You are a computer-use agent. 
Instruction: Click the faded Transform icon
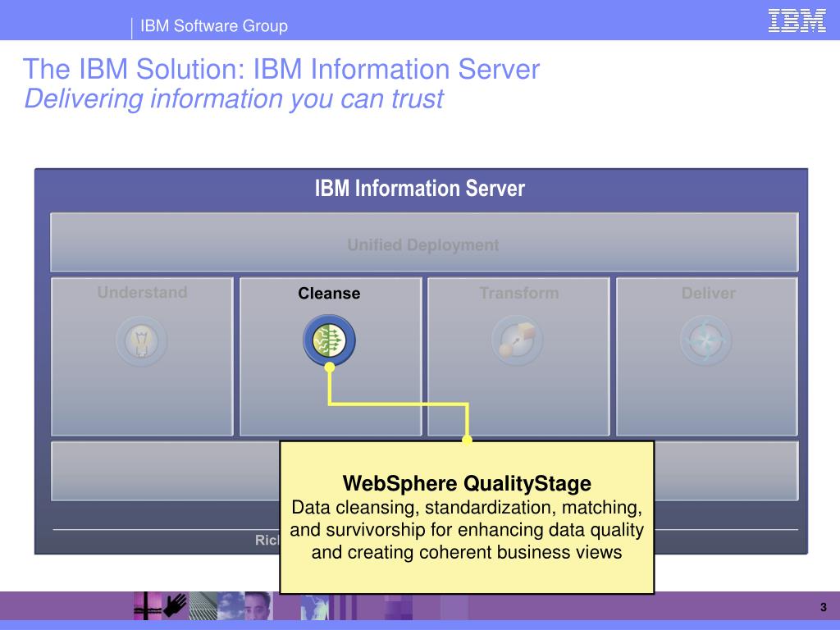click(x=517, y=340)
